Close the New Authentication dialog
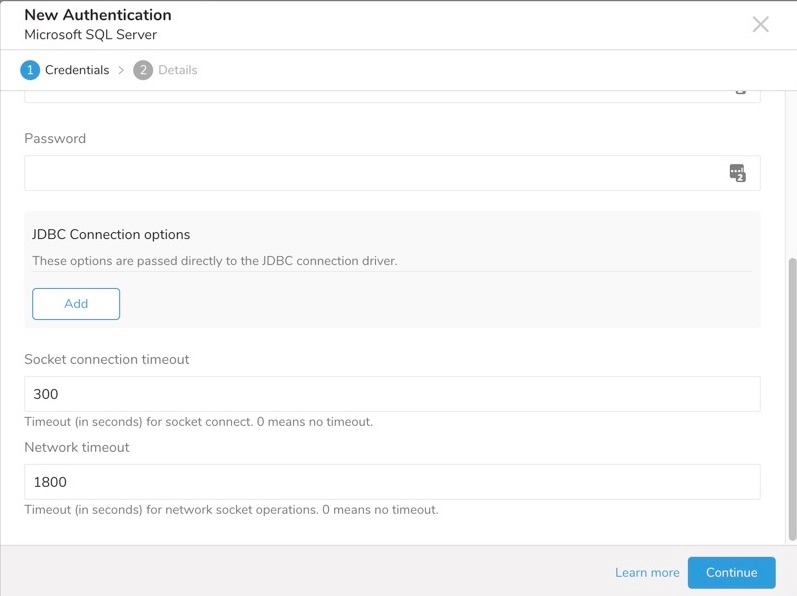The image size is (797, 596). tap(760, 24)
